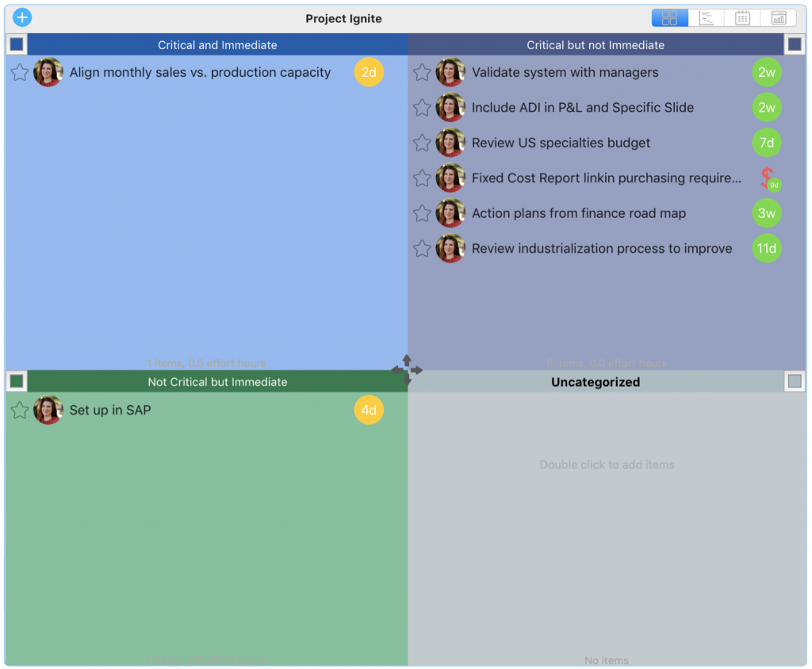Click the avatar on Set up in SAP
This screenshot has width=812, height=669.
[x=48, y=410]
